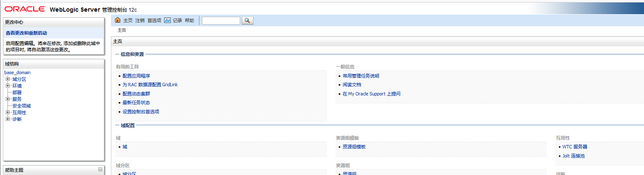Open 常用管理任务说明 link
The height and width of the screenshot is (175, 644).
pyautogui.click(x=361, y=76)
